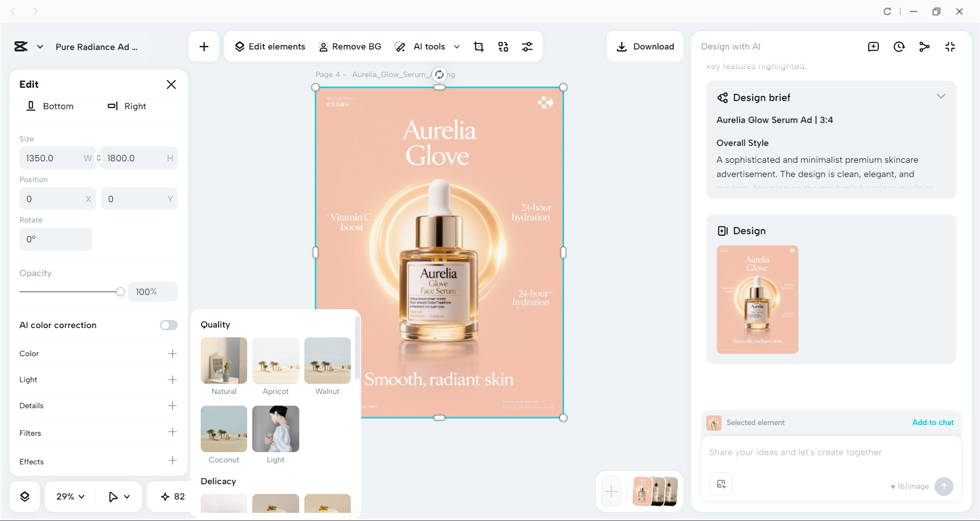The image size is (980, 521).
Task: Click the window refresh icon
Action: (x=887, y=11)
